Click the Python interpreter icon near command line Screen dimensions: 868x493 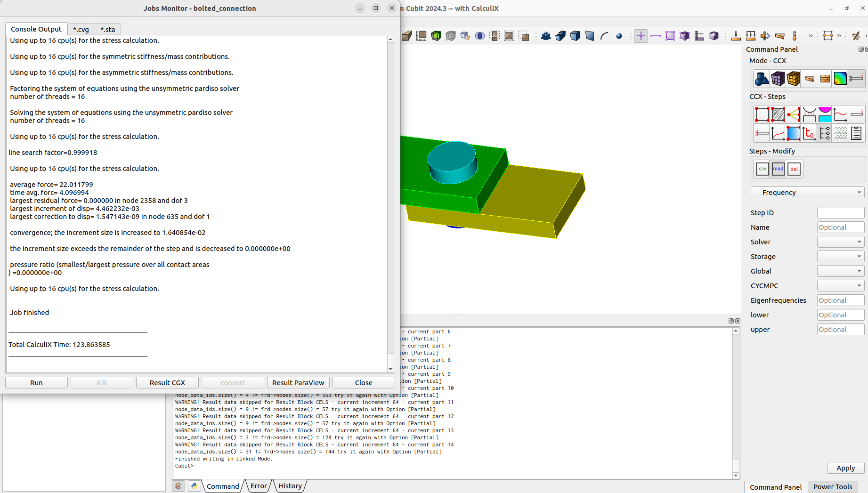(194, 485)
